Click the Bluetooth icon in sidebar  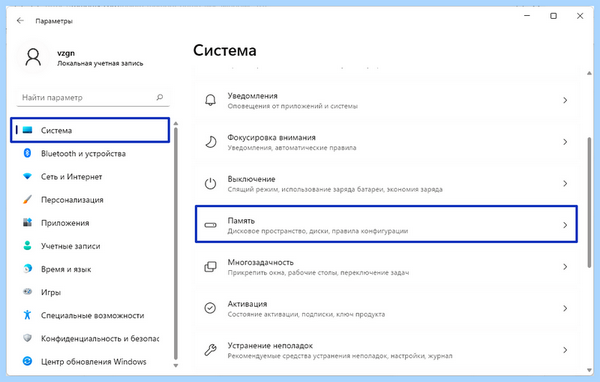[x=27, y=153]
